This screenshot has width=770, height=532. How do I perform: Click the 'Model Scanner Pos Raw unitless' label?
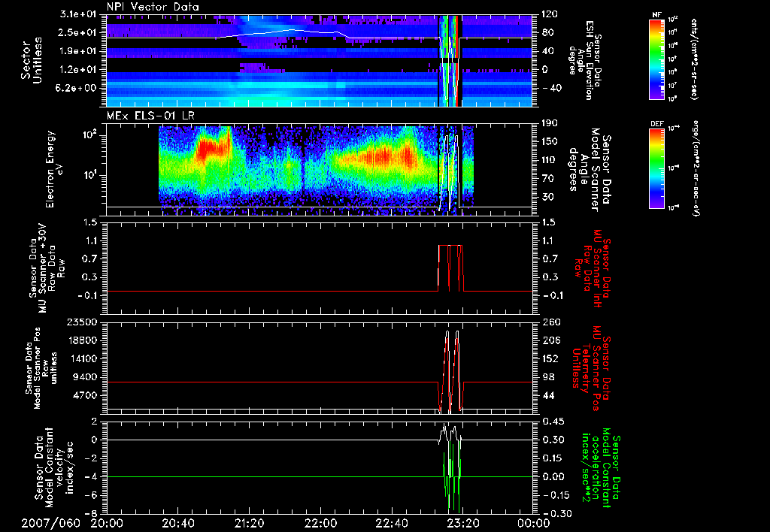tap(41, 368)
